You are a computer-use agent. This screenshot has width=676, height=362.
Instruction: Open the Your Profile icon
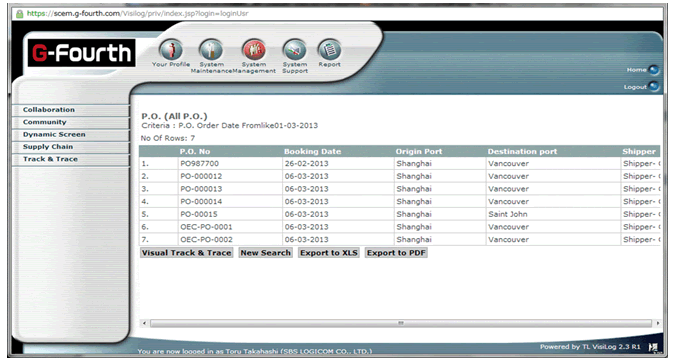pyautogui.click(x=171, y=50)
